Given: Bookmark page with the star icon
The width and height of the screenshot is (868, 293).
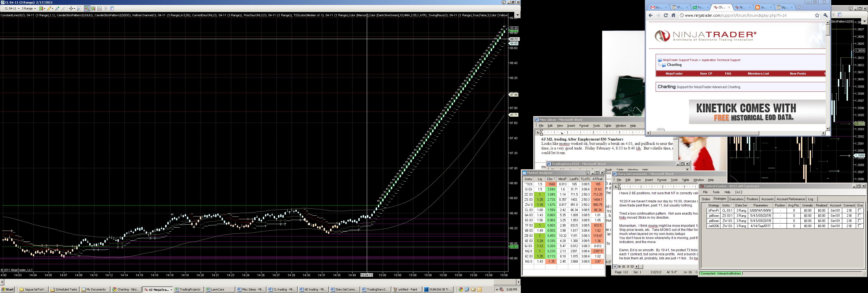Looking at the screenshot, I should click(817, 15).
